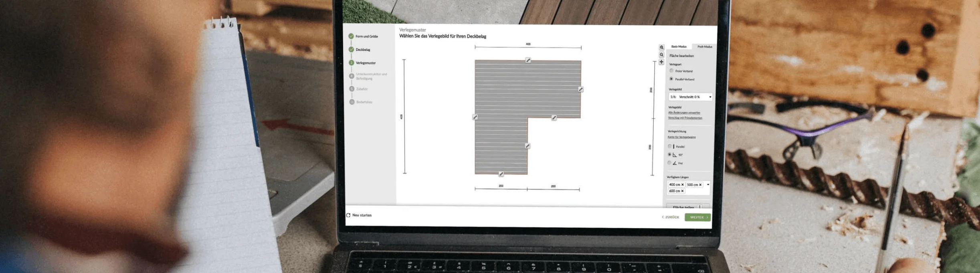Click the lower 200 dimension on the right

point(650,147)
